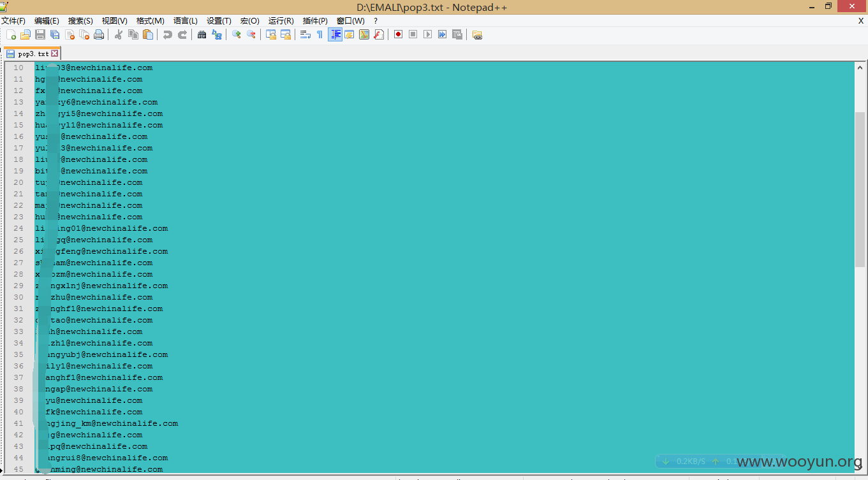Screen dimensions: 868x480
Task: Click the Save All toolbar icon
Action: tap(55, 34)
